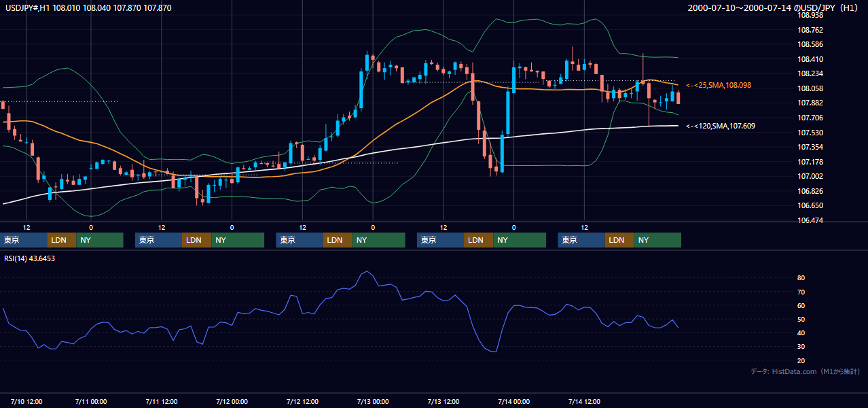Viewport: 868px width, 408px height.
Task: Select the 7/12 12:00 date label
Action: [302, 401]
